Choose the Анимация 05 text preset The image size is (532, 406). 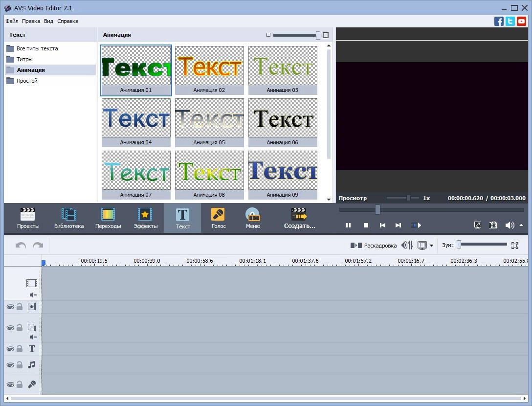209,123
